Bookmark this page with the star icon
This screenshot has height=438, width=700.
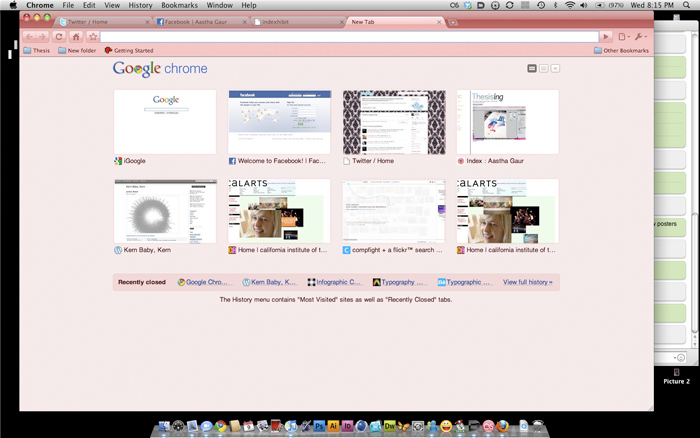coord(93,37)
